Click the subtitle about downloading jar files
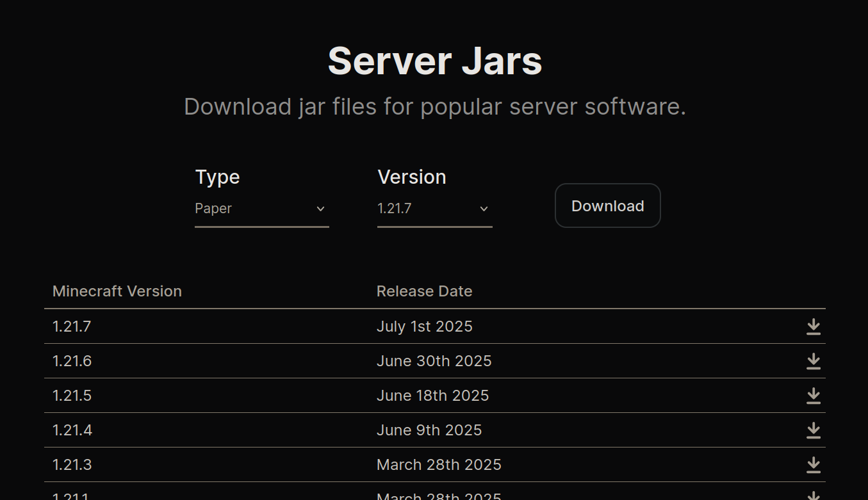This screenshot has width=868, height=500. click(x=435, y=106)
